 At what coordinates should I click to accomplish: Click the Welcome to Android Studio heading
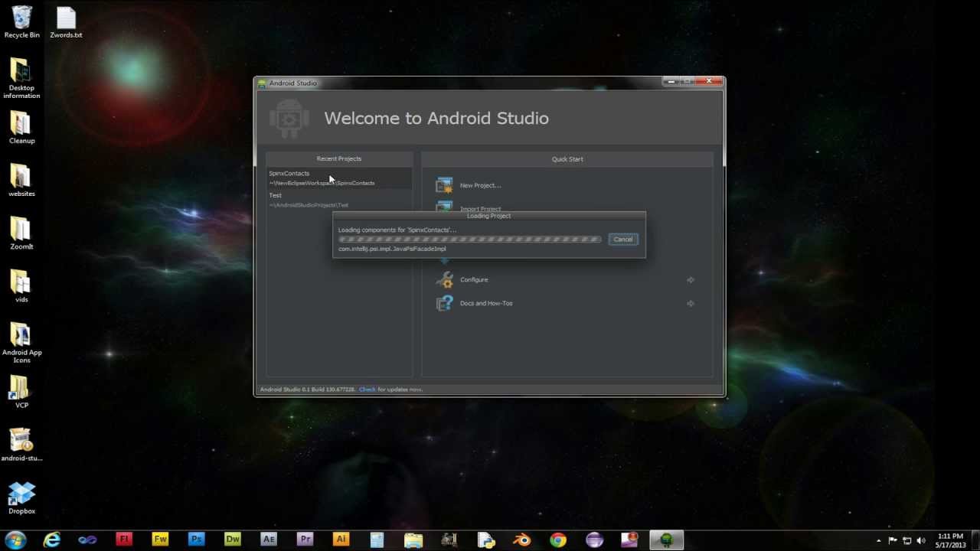[436, 119]
